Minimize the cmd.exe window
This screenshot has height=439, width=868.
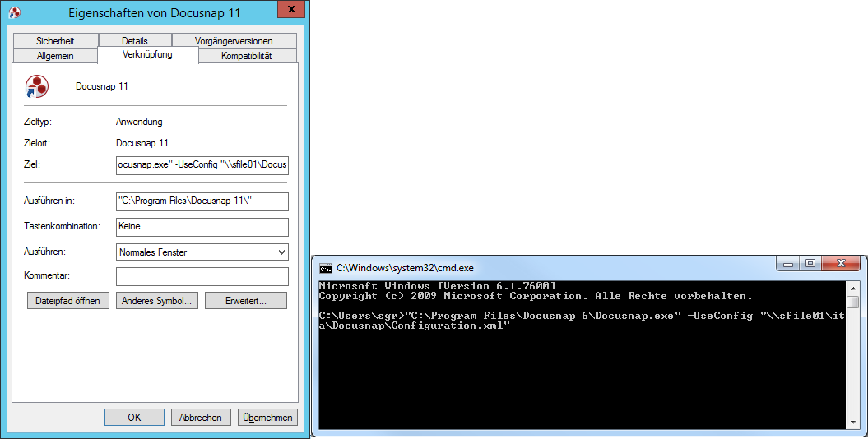pos(787,264)
